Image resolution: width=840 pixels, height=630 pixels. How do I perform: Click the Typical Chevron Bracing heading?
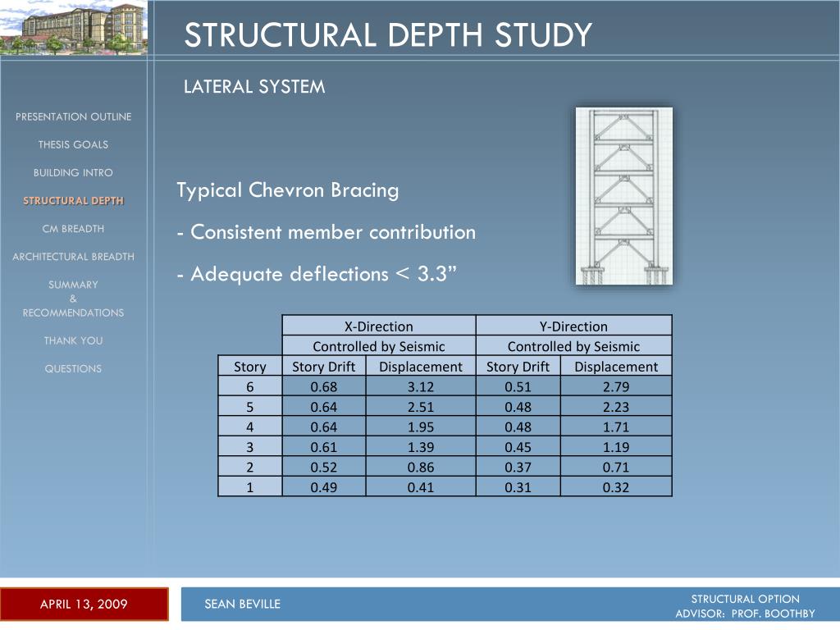288,190
